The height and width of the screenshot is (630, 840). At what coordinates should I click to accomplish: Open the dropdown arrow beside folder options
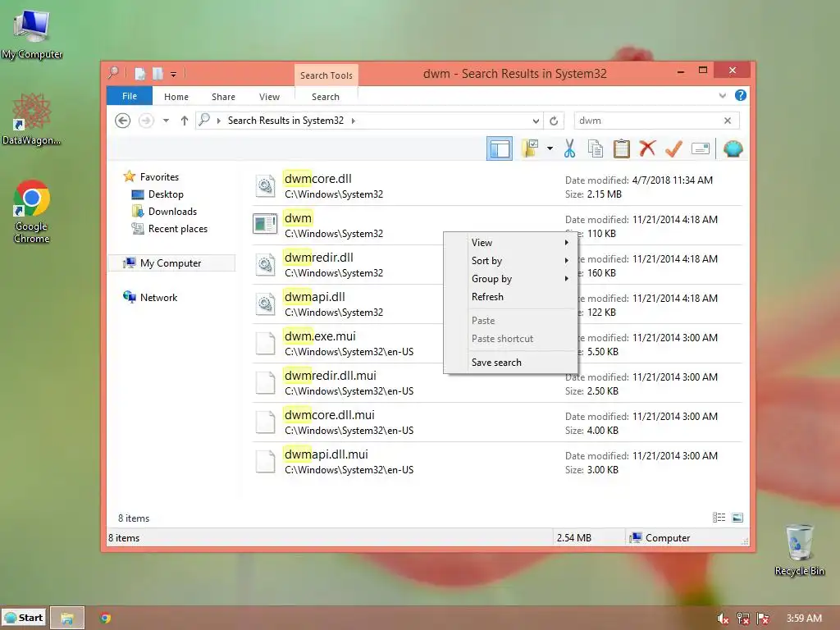(550, 148)
